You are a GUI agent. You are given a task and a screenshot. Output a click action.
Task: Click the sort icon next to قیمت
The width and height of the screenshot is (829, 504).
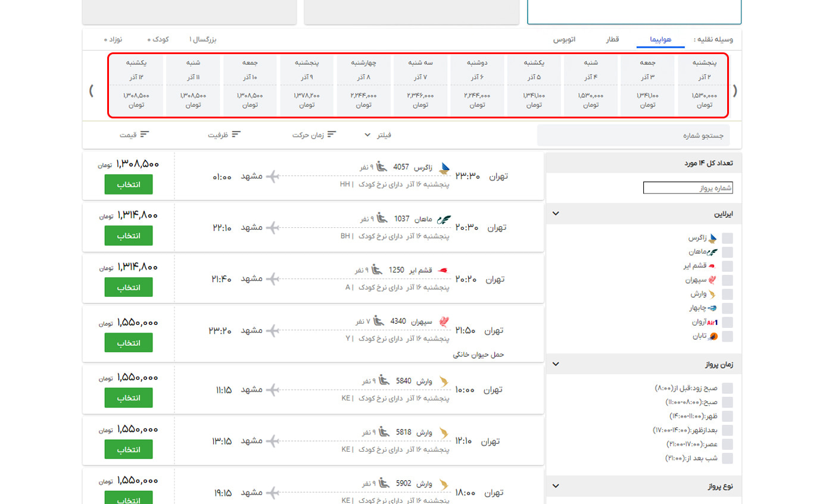pos(144,134)
